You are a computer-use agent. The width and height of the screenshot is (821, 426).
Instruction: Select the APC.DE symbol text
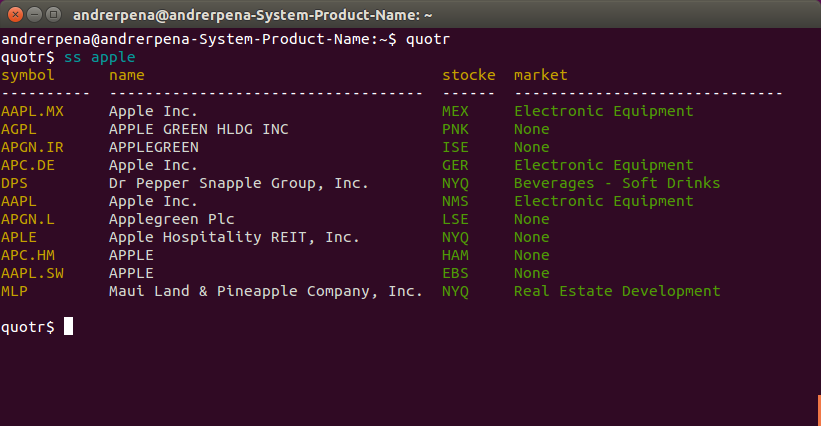(x=28, y=165)
